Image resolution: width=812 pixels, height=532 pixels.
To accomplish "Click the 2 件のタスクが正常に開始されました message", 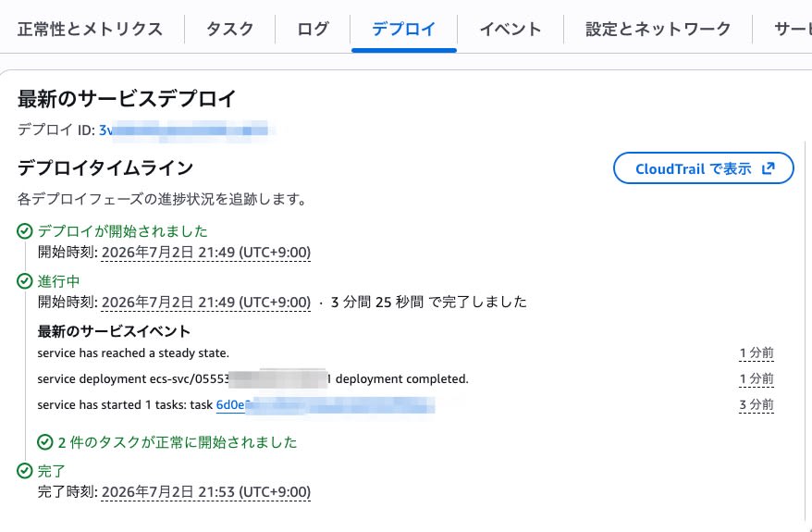I will click(x=178, y=442).
